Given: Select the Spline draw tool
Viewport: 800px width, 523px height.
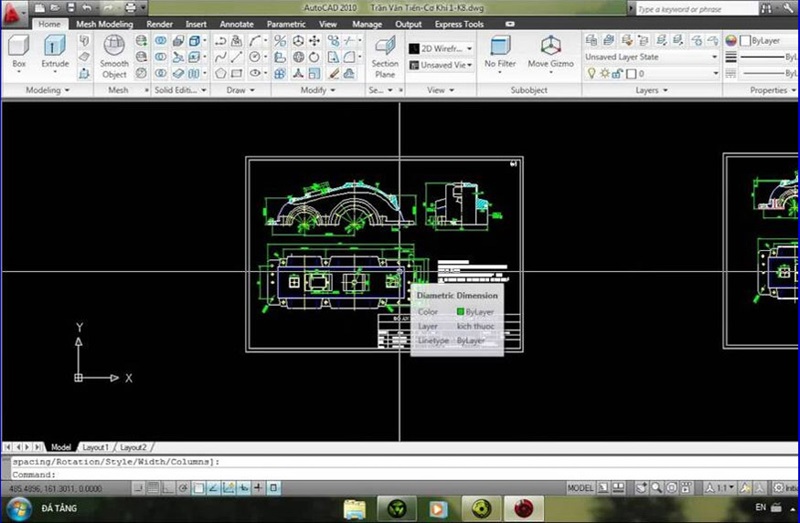Looking at the screenshot, I should 220,57.
